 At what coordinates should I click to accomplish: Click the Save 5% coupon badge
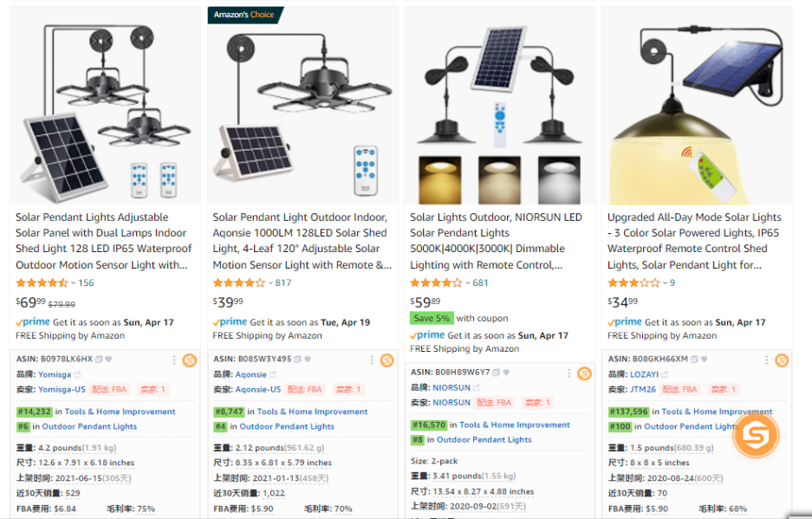point(432,318)
